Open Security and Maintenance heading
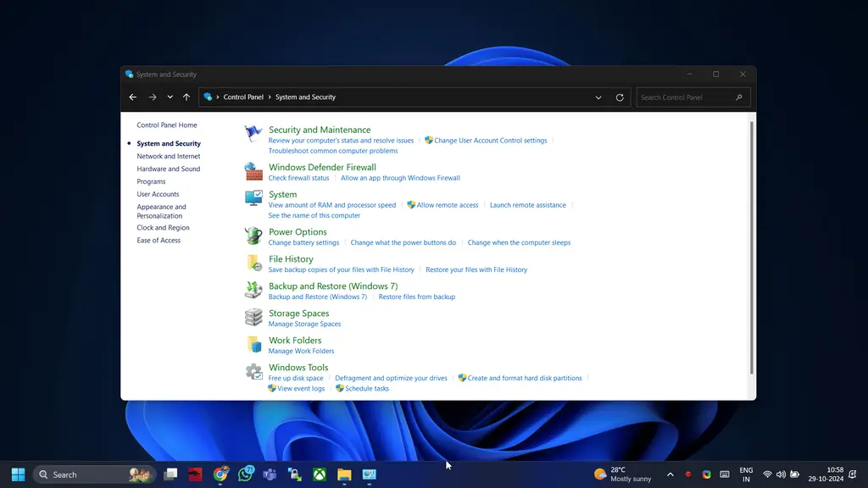The image size is (868, 488). (320, 130)
